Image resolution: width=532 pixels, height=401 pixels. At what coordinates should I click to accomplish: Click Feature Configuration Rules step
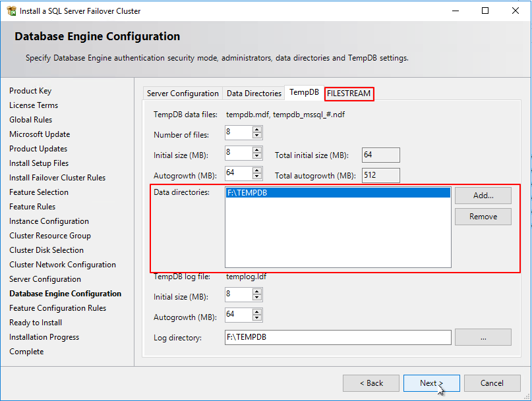click(x=57, y=308)
